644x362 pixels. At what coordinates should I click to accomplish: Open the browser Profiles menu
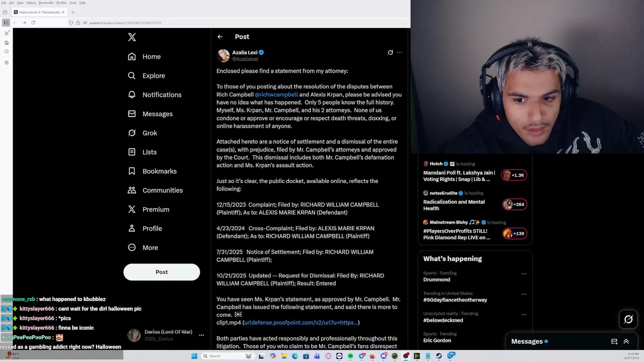(x=61, y=3)
